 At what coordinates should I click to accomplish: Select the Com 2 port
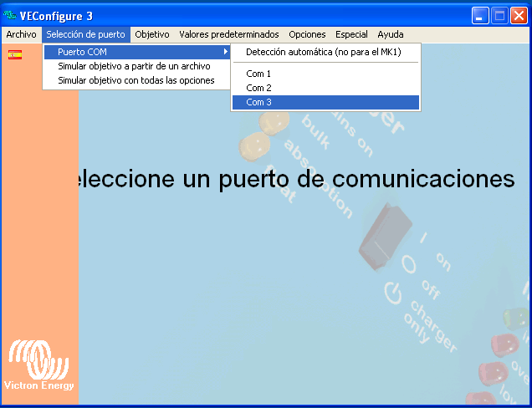(x=325, y=88)
